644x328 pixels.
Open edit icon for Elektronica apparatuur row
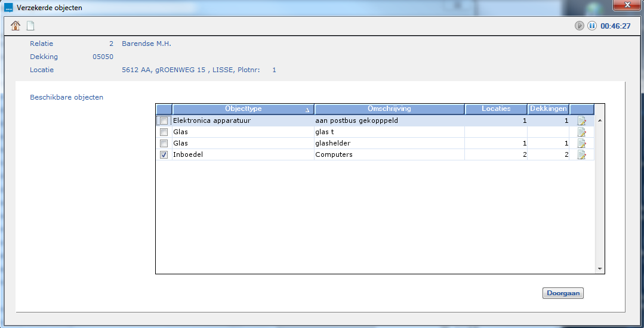(x=581, y=121)
